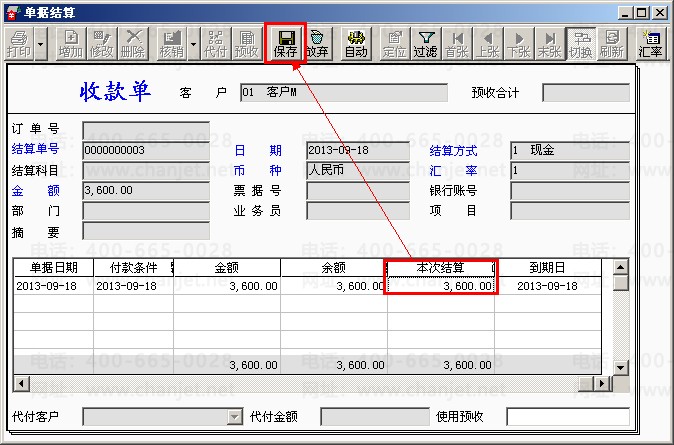Click the 部门 input field
The image size is (674, 445).
[146, 211]
